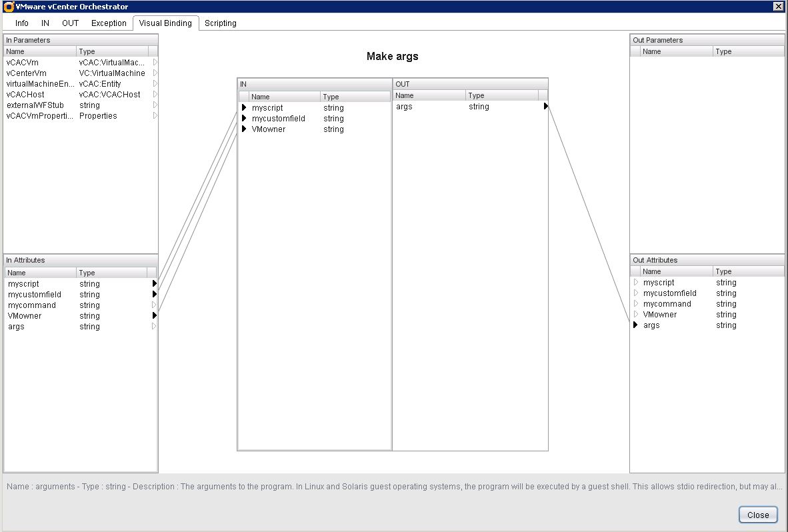
Task: Click arrow beside VMowner in the IN panel
Action: 244,129
